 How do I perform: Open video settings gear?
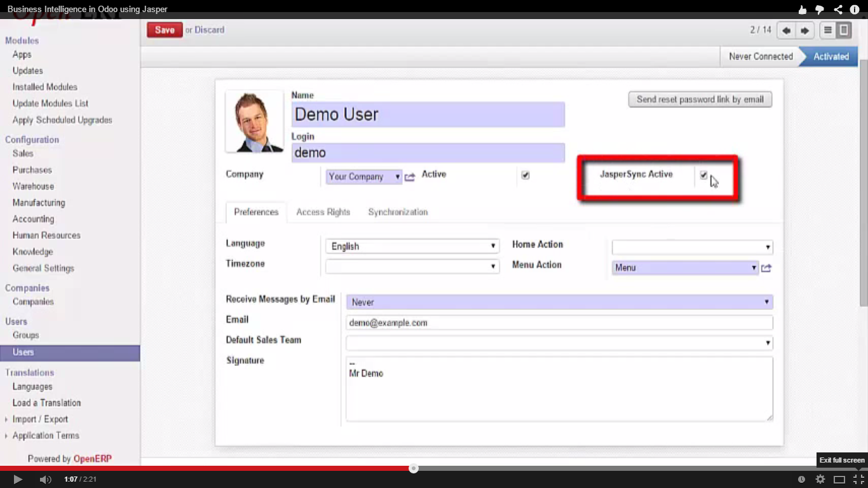click(x=820, y=479)
